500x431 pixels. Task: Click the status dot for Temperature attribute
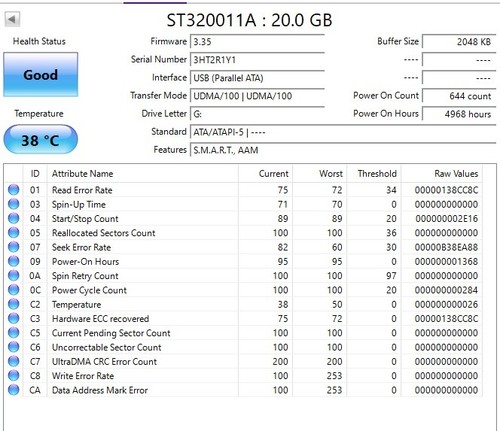click(x=14, y=304)
